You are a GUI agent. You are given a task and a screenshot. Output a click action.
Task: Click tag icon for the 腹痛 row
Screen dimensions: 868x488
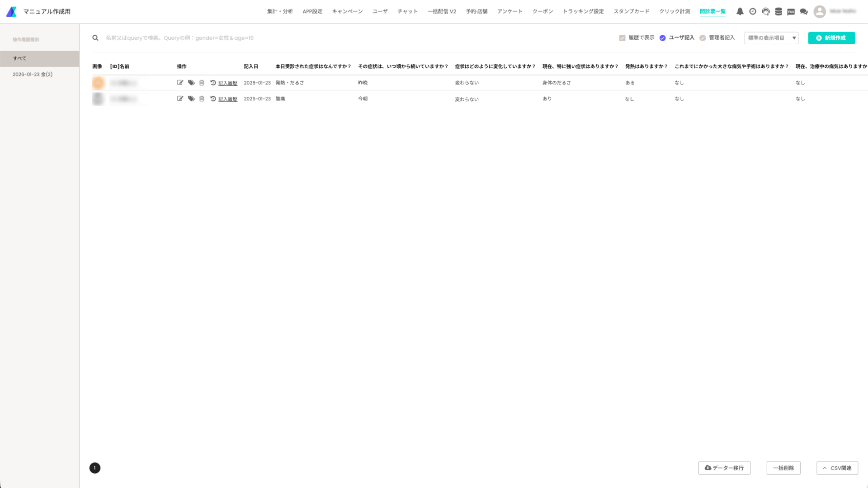pyautogui.click(x=191, y=99)
